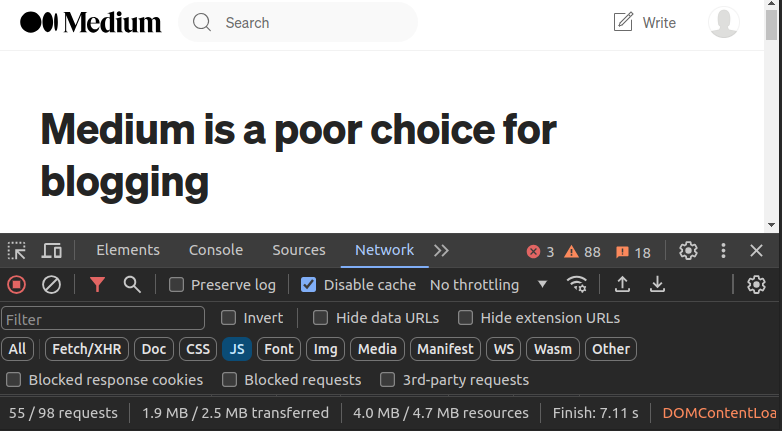
Task: Open the Sources tab
Action: coord(299,250)
